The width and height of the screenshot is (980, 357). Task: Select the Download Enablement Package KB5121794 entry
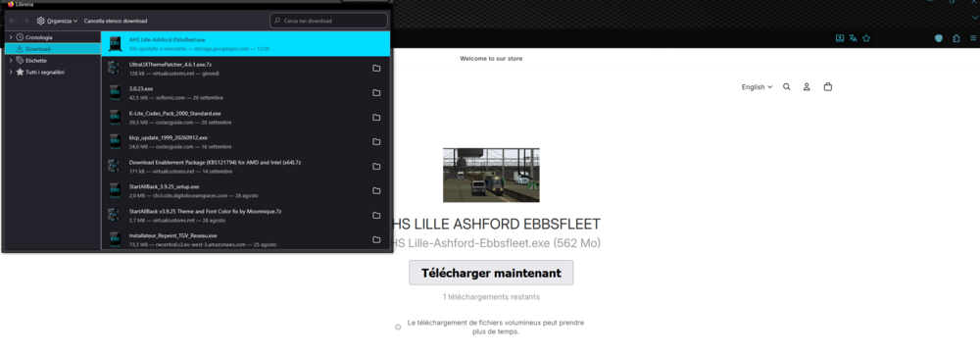[x=246, y=166]
